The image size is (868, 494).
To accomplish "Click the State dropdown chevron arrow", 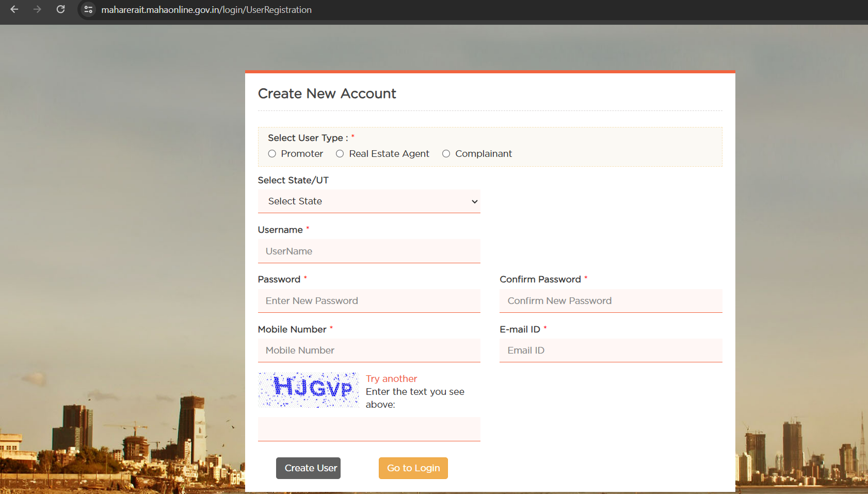I will (x=474, y=202).
